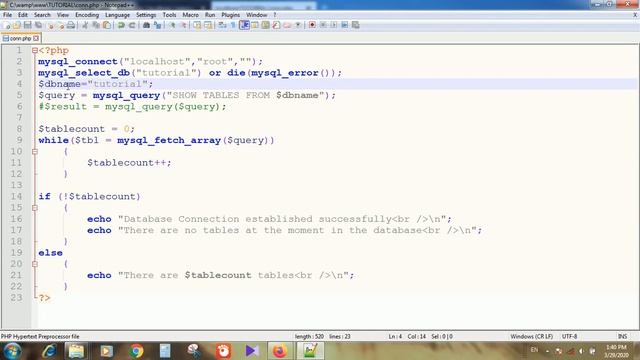Toggle synchronized vertical scrolling

(x=197, y=25)
